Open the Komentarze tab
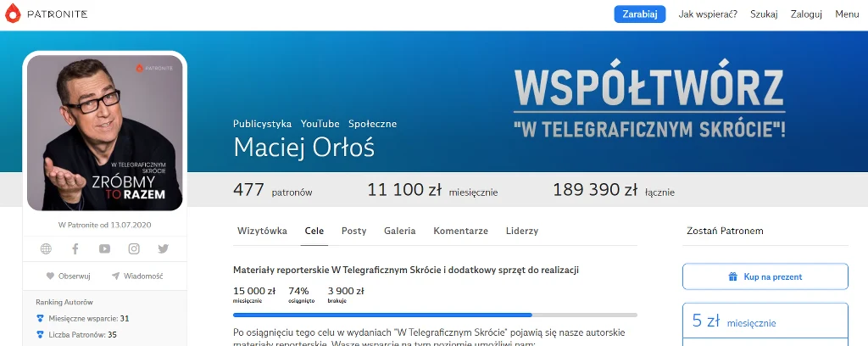Image resolution: width=868 pixels, height=346 pixels. pyautogui.click(x=460, y=231)
